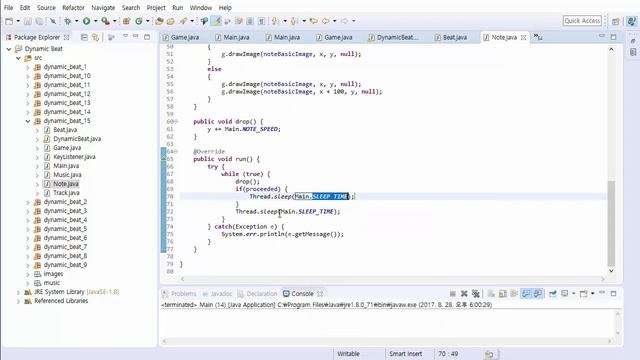This screenshot has height=360, width=640.
Task: Toggle Show Console on standard error change
Action: pos(538,293)
